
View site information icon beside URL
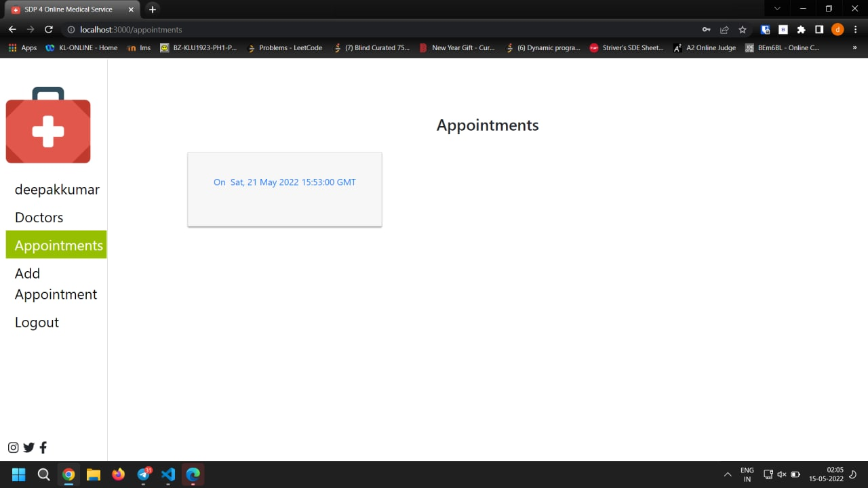[71, 30]
